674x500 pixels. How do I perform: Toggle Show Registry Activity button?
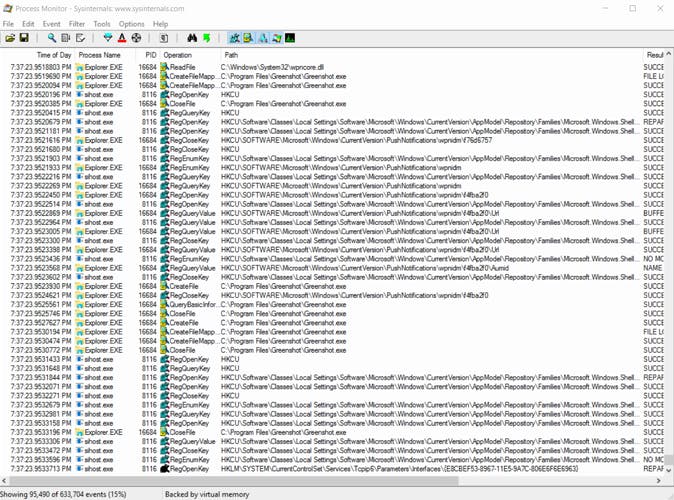pyautogui.click(x=235, y=38)
